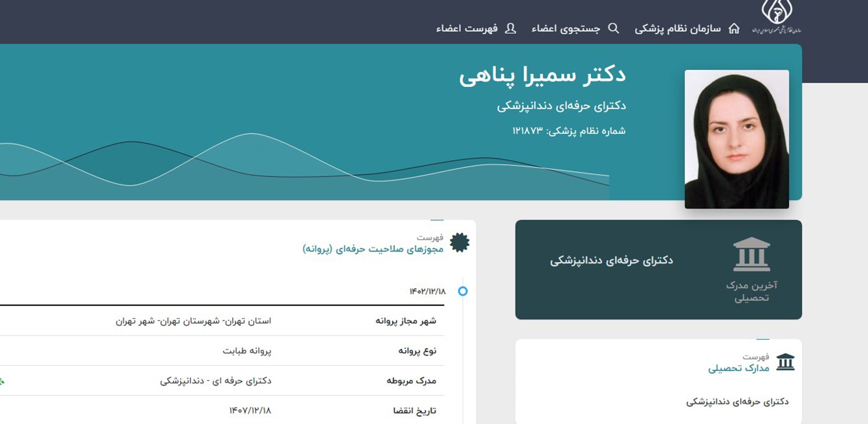
Task: Open the مجوزهای صلاحیت حرفه‌ای (پروانه) heading link
Action: point(373,249)
